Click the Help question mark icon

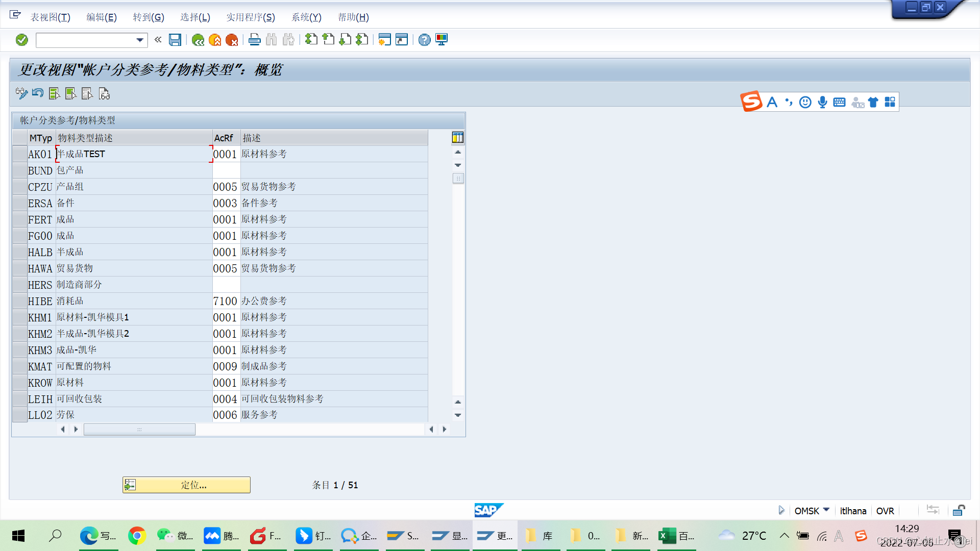(424, 40)
